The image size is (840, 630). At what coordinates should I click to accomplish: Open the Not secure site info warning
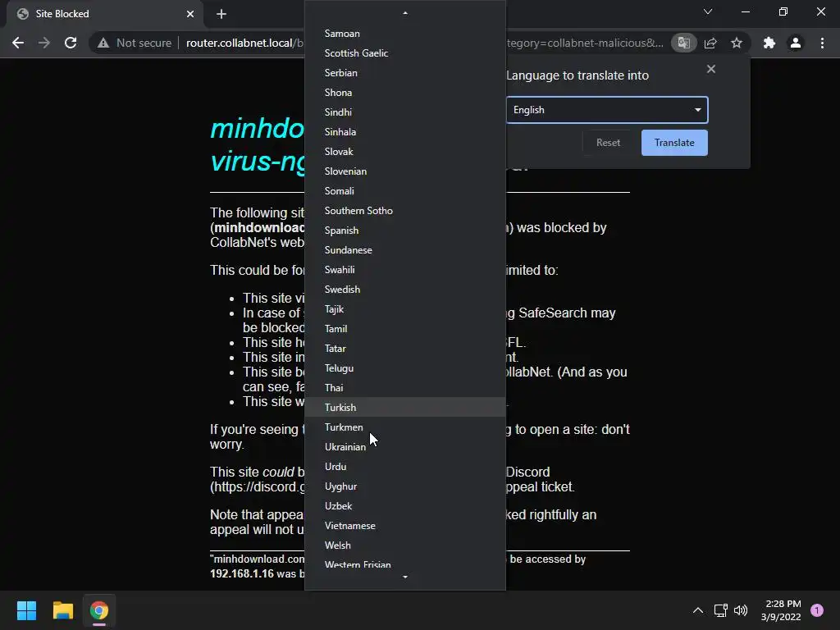click(x=135, y=43)
